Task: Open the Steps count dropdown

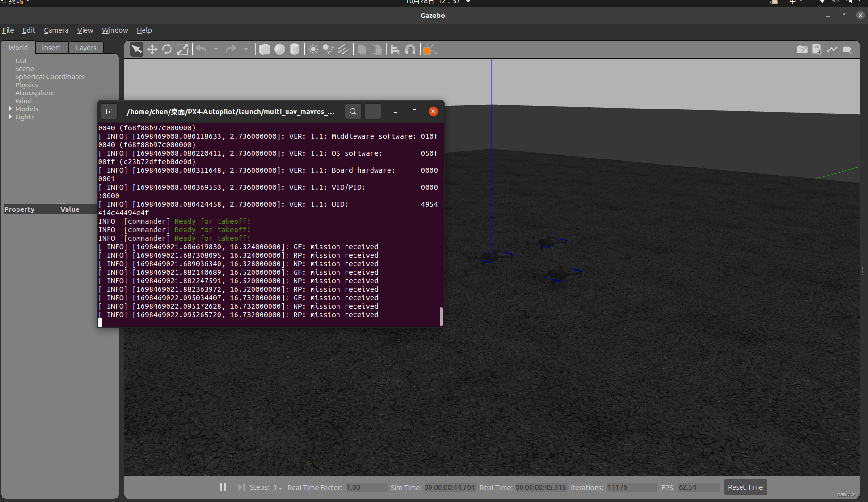Action: 278,489
